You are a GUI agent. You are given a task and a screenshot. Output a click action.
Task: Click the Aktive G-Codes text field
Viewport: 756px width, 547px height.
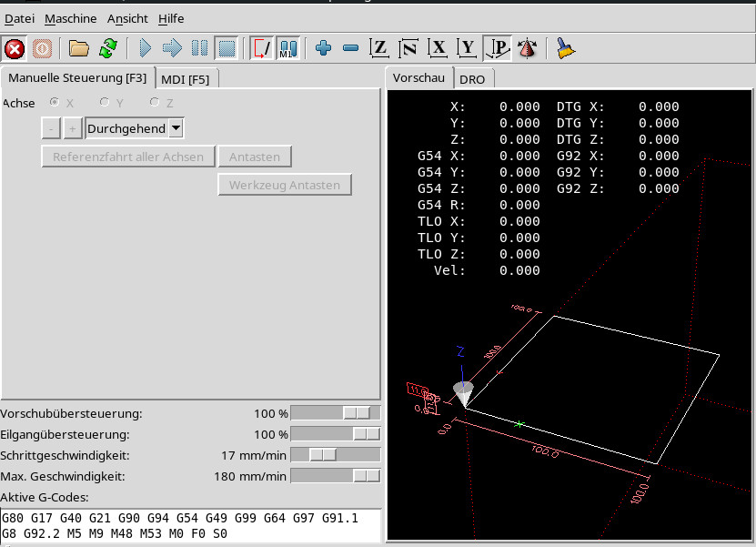[x=191, y=525]
